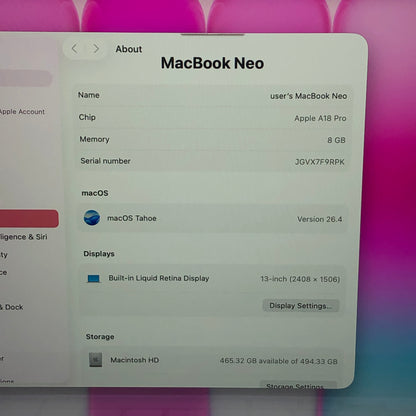Open the Dock sidebar item
The width and height of the screenshot is (416, 416).
(x=12, y=307)
